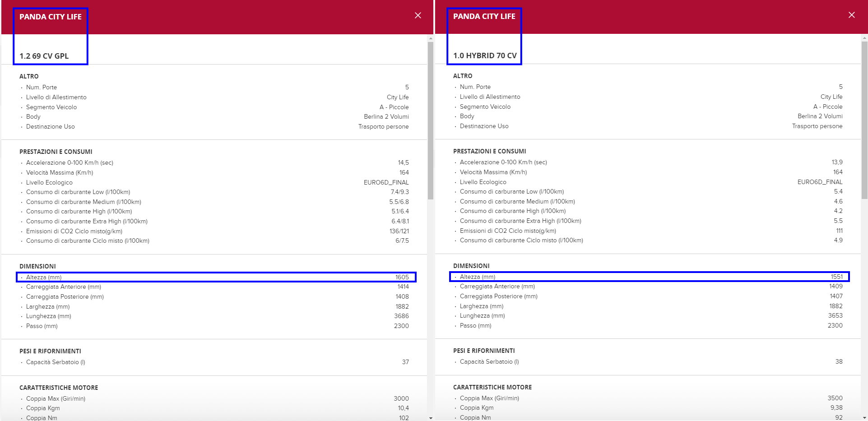Screen dimensions: 868x421
Task: Click the 'DIMENSIONI' heading in Hybrid panel
Action: (x=471, y=266)
